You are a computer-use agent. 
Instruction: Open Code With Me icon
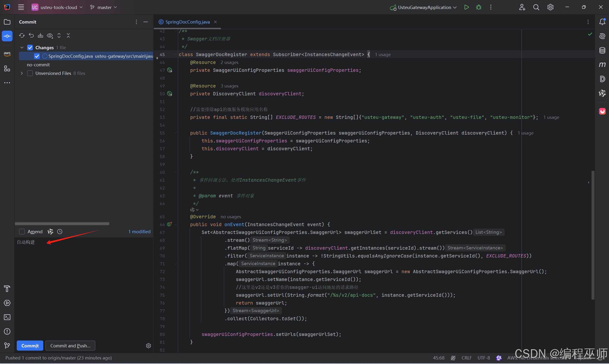coord(522,7)
